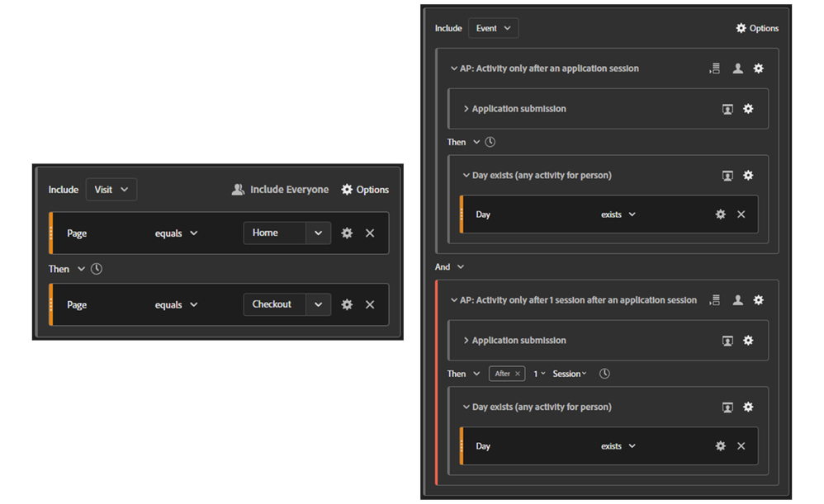Open gear settings for Page equals Home row
Image resolution: width=824 pixels, height=504 pixels.
347,233
